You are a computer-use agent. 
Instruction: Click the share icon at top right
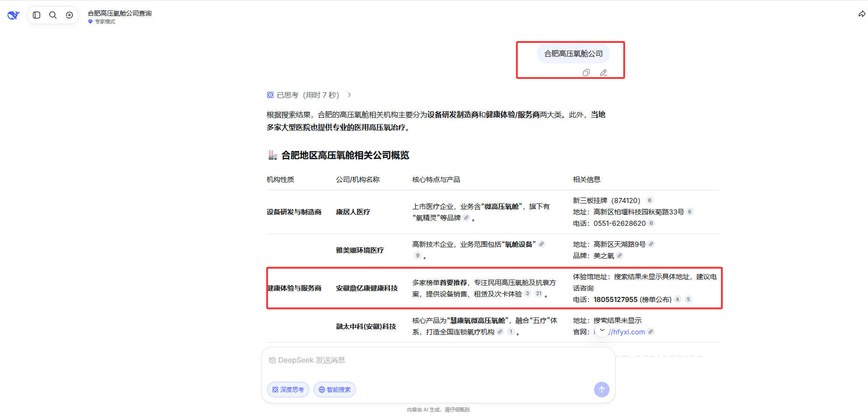click(x=862, y=14)
